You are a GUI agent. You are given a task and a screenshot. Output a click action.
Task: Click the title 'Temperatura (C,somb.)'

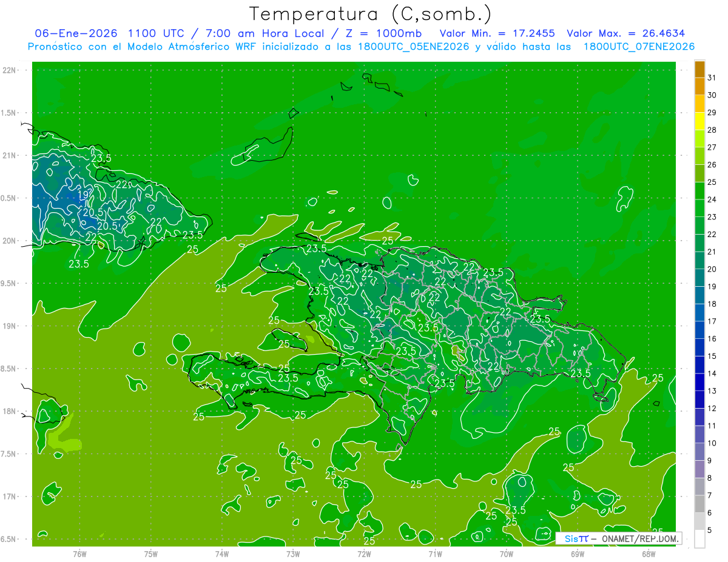pos(371,13)
